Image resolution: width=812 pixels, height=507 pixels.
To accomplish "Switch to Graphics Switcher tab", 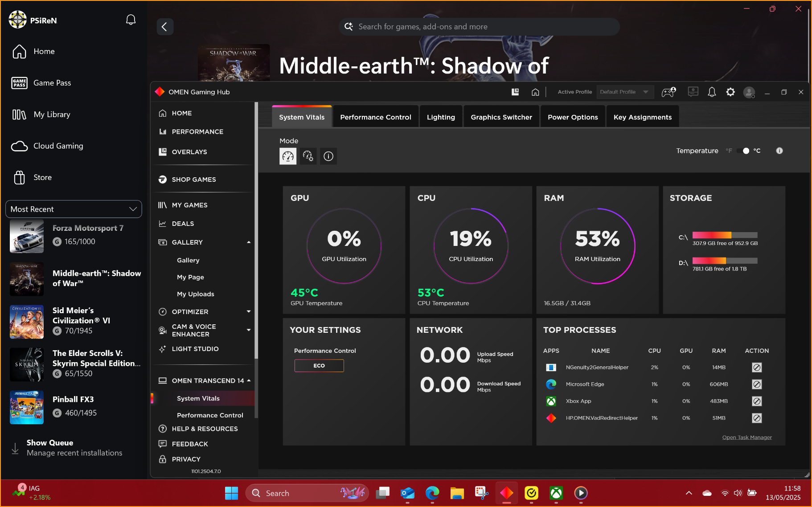I will tap(501, 117).
